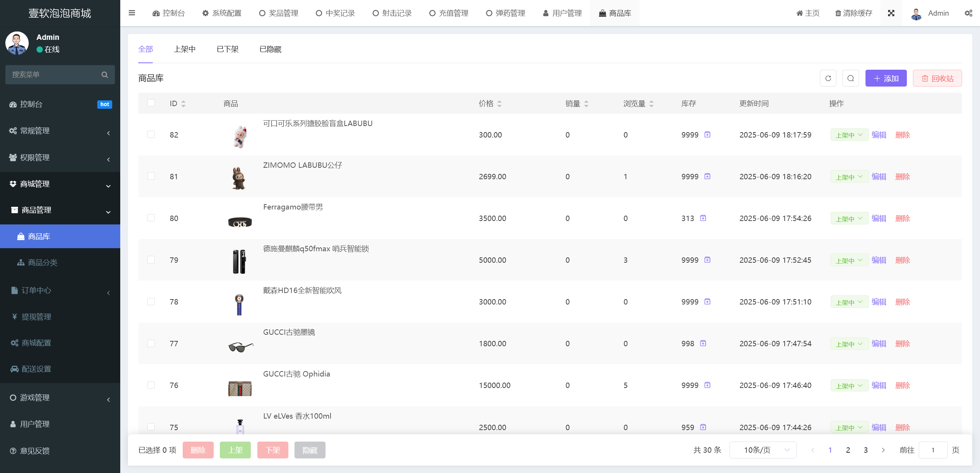Enter fullscreen mode

pos(891,13)
